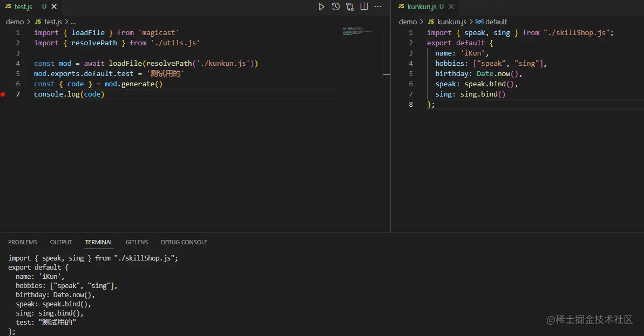This screenshot has width=644, height=336.
Task: Click loadFile call on line 4
Action: [125, 64]
